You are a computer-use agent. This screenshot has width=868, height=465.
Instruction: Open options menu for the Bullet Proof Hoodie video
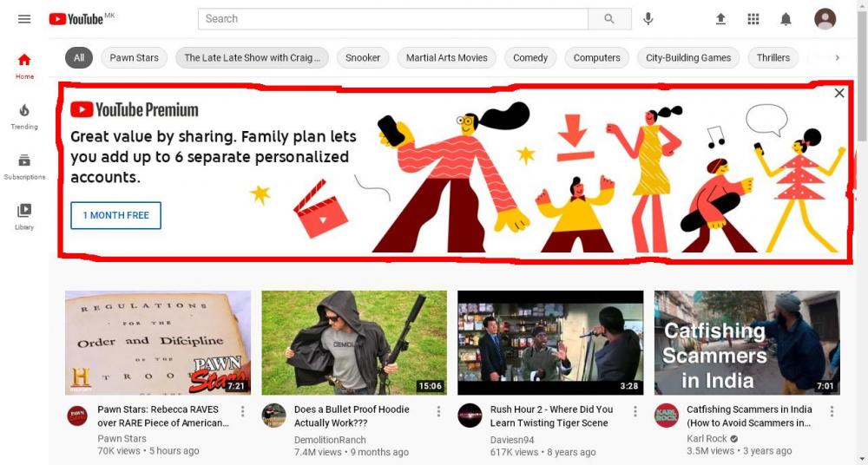[439, 411]
